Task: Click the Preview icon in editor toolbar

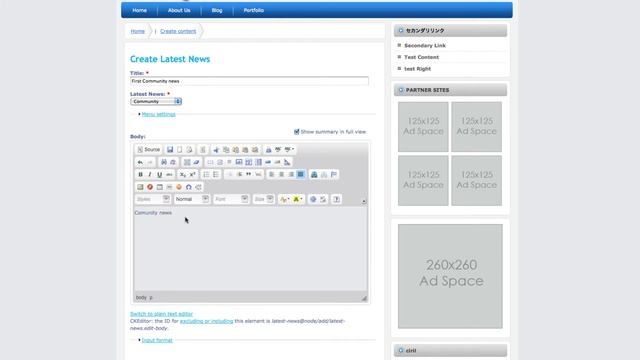Action: point(189,150)
